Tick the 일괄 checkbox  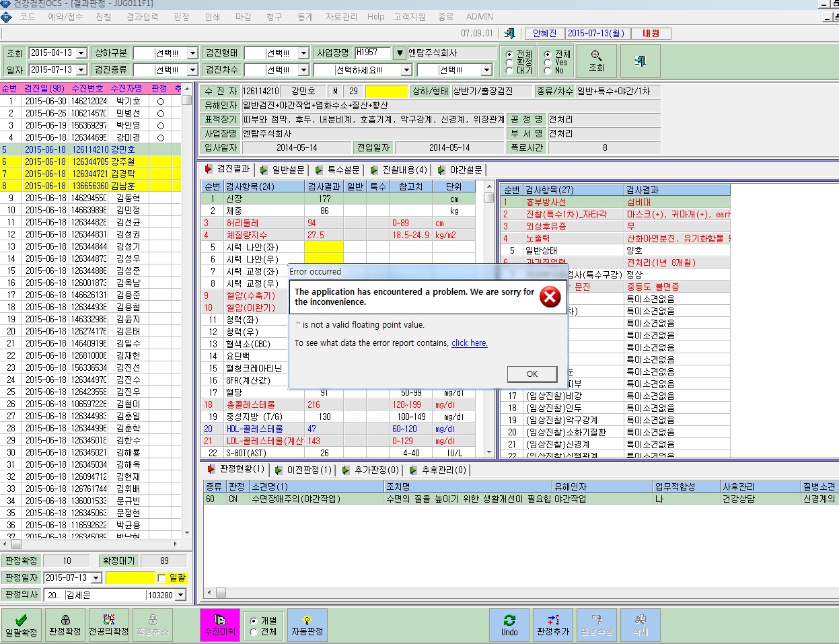161,577
